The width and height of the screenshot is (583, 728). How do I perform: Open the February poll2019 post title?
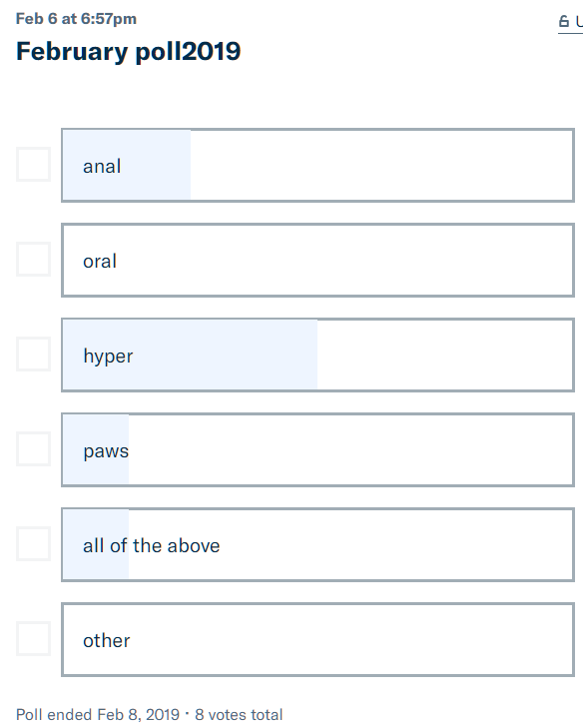coord(128,51)
